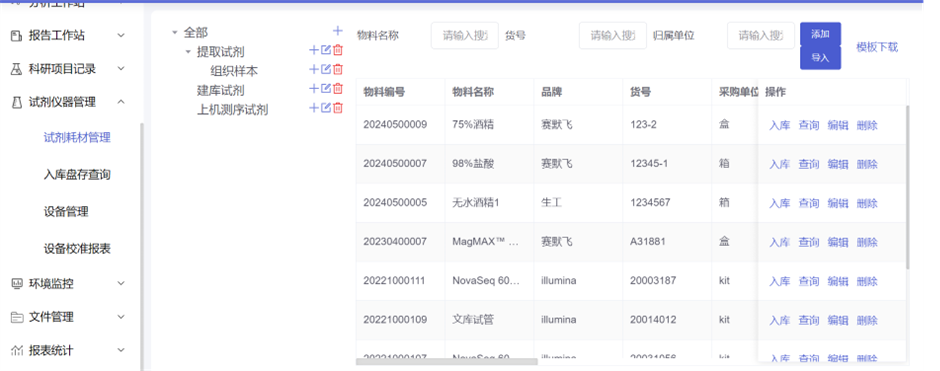
Task: Delete the 上机测序试剂 category
Action: tap(338, 108)
